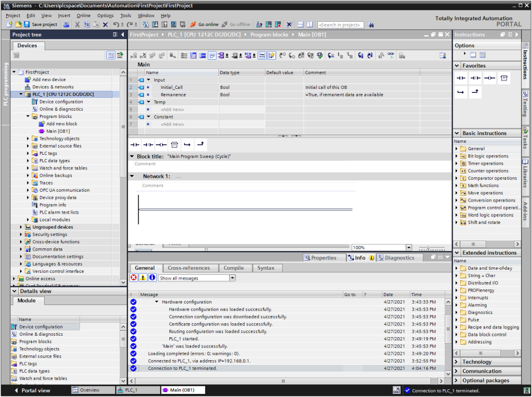The width and height of the screenshot is (532, 397).
Task: Expand the Timer operations folder
Action: tap(457, 164)
